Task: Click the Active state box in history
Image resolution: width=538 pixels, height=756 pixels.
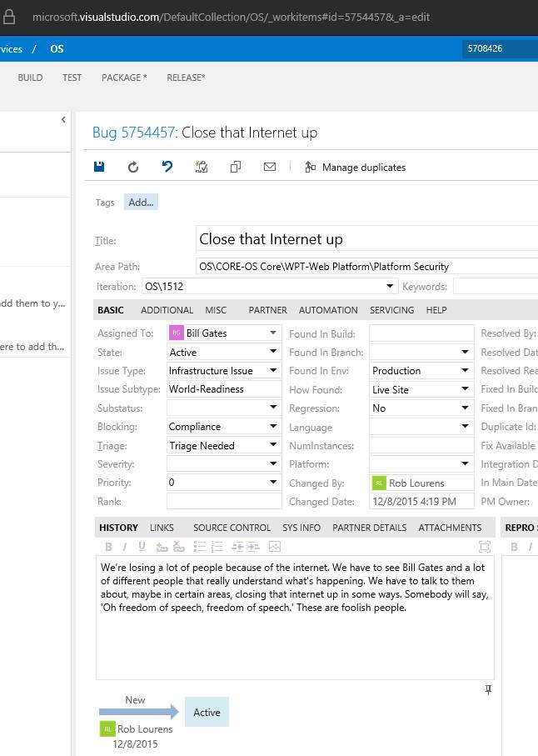Action: coord(207,712)
